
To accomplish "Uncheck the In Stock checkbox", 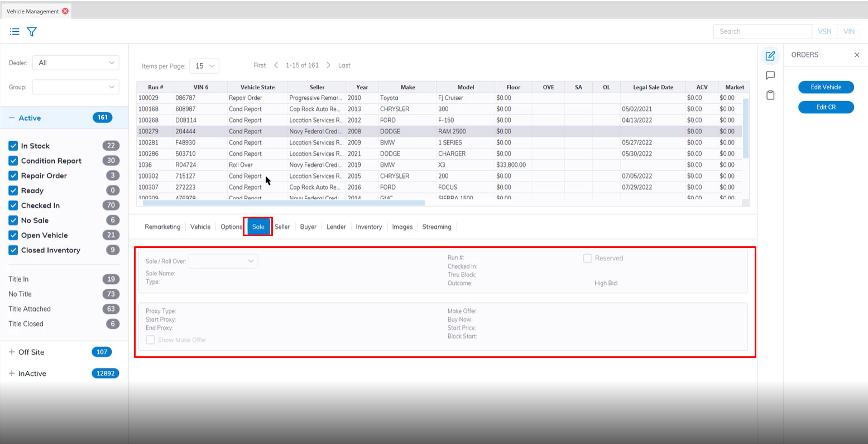I will point(13,146).
